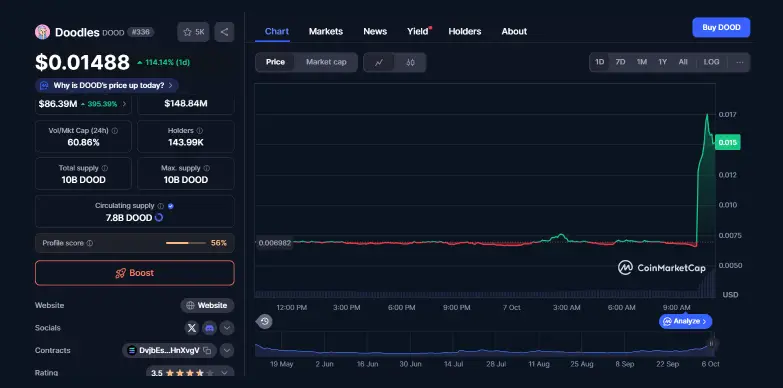The height and width of the screenshot is (388, 783).
Task: Share the Doodles page
Action: (x=224, y=32)
